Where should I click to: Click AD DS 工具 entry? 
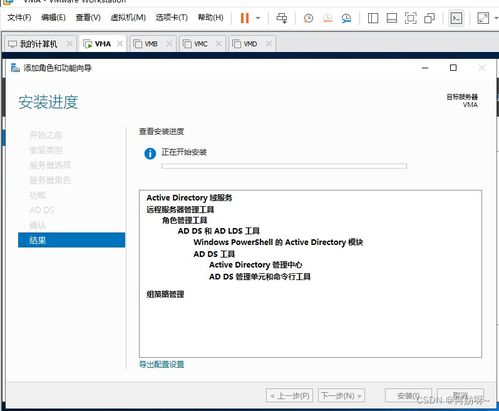coord(214,254)
